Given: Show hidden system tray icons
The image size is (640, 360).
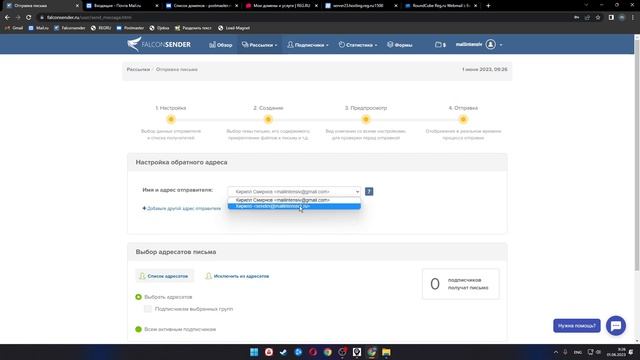Looking at the screenshot, I should (x=556, y=352).
